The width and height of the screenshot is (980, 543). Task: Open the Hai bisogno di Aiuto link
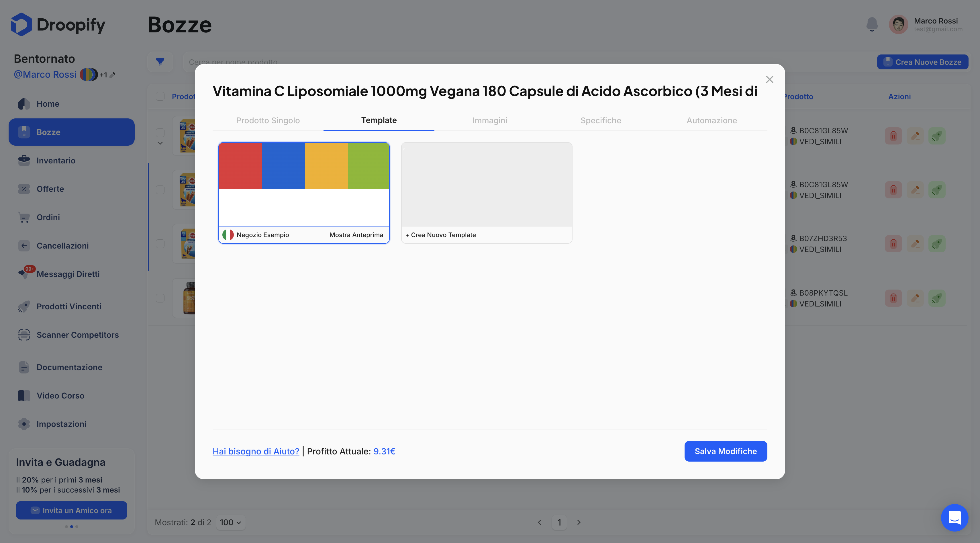click(256, 451)
